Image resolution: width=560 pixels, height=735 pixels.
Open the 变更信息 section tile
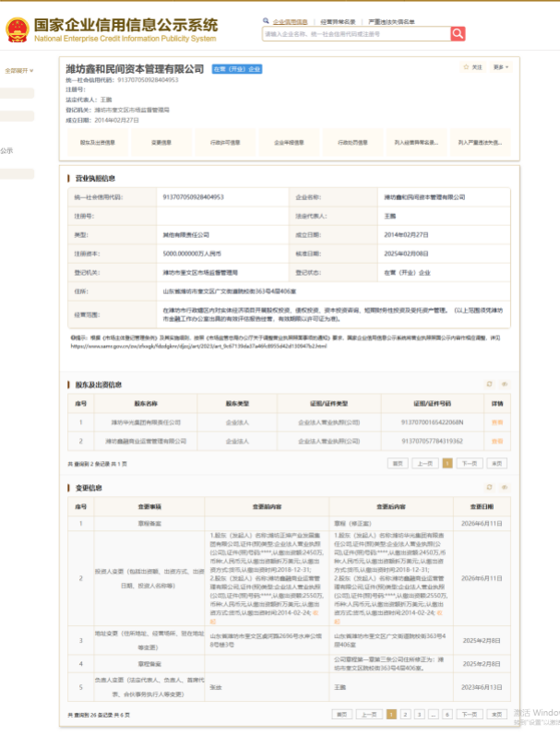(161, 143)
